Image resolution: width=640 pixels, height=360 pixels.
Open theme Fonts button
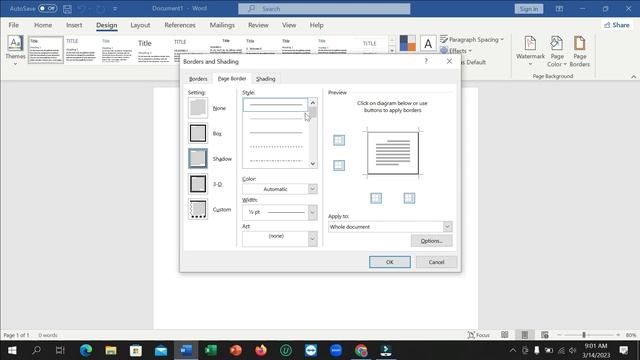428,43
